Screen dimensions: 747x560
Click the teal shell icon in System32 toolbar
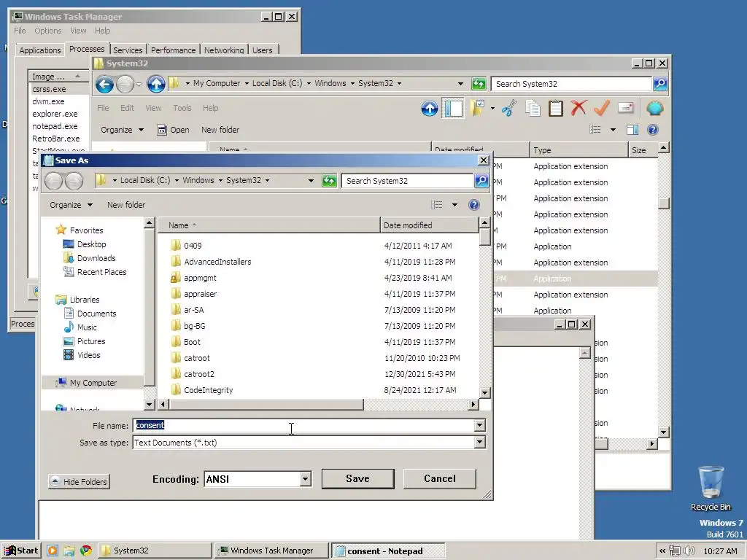(655, 109)
